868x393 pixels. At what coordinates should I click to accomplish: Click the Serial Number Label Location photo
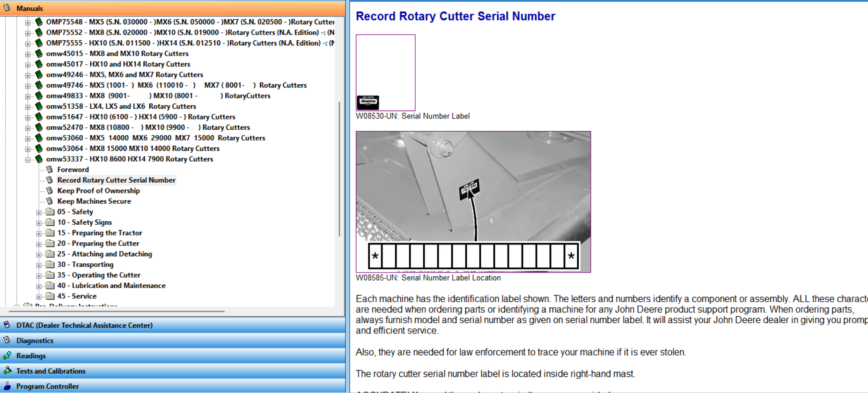click(473, 202)
